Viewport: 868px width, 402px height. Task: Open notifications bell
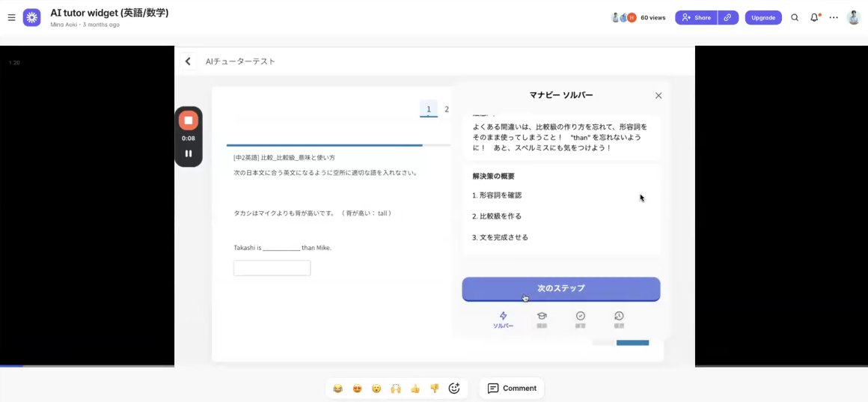point(814,17)
